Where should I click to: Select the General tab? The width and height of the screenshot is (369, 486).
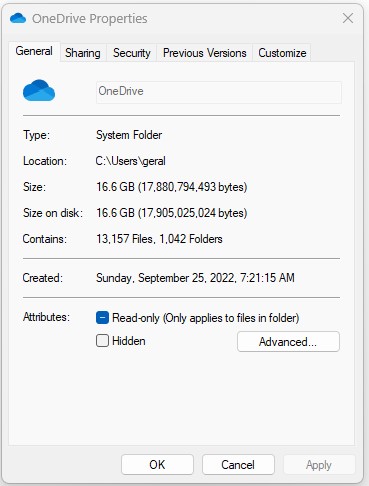coord(34,51)
